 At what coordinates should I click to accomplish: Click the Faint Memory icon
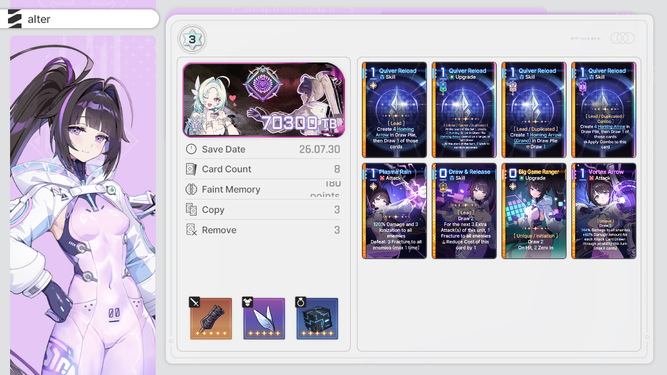(x=191, y=189)
